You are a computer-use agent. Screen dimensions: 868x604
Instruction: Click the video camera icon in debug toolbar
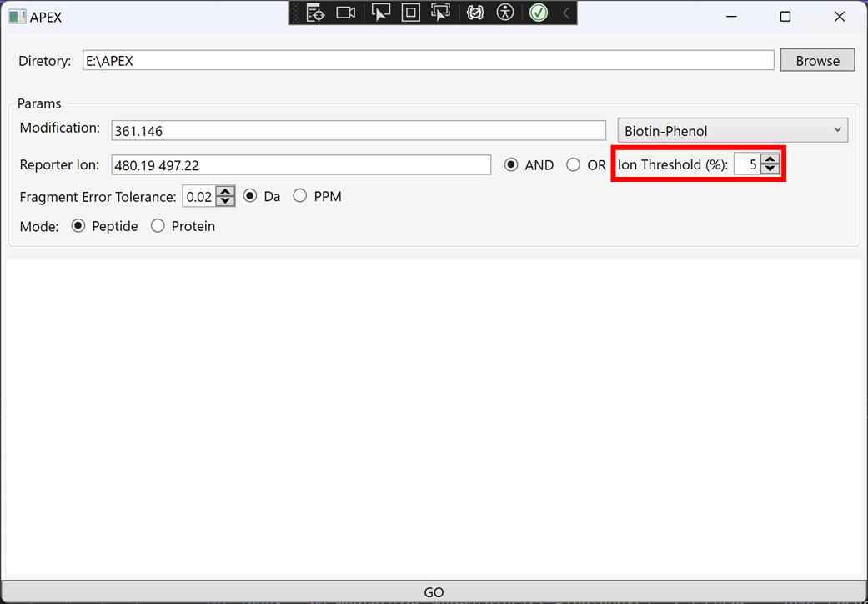[345, 13]
